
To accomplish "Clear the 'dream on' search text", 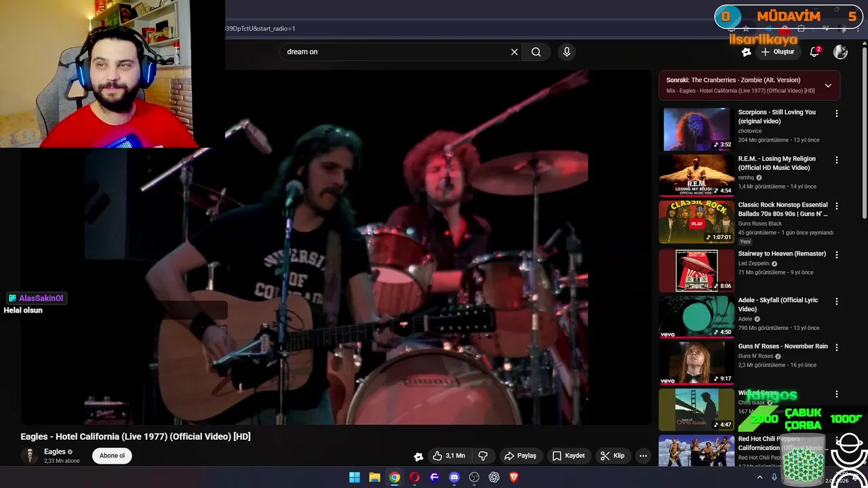I will coord(514,52).
